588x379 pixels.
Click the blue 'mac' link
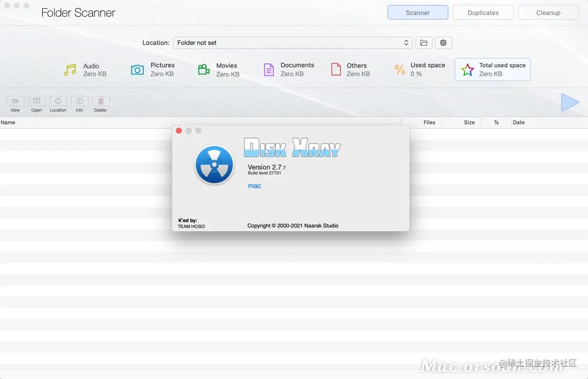pos(254,186)
